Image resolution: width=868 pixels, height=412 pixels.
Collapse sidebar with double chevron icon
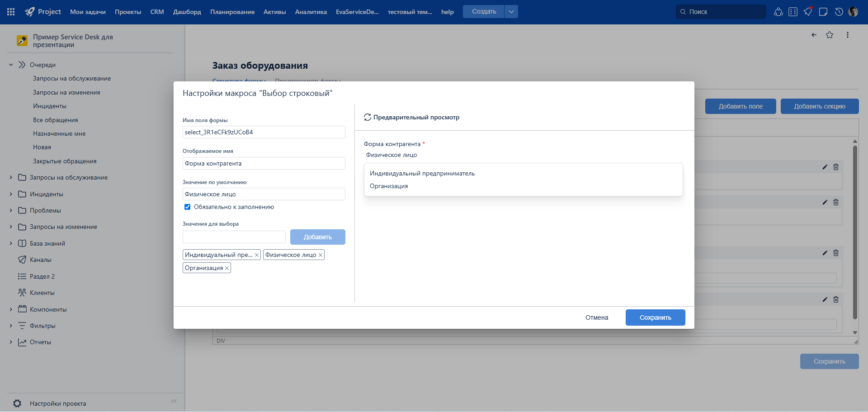click(x=174, y=401)
